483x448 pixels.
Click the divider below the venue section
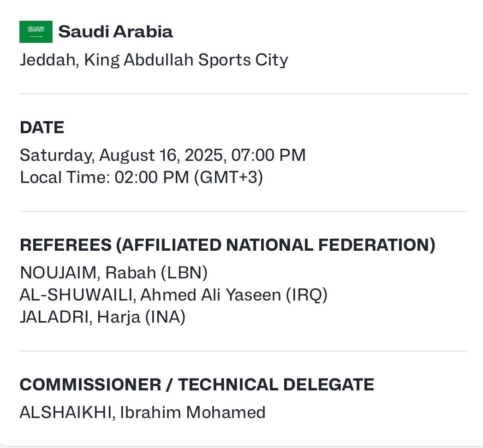click(x=244, y=94)
